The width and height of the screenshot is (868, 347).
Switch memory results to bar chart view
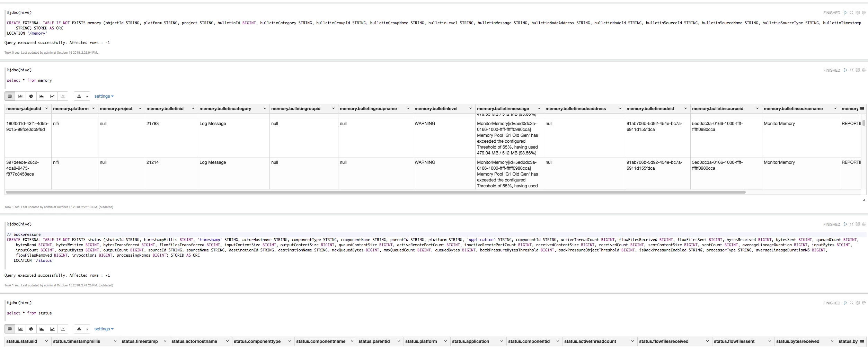pos(20,96)
